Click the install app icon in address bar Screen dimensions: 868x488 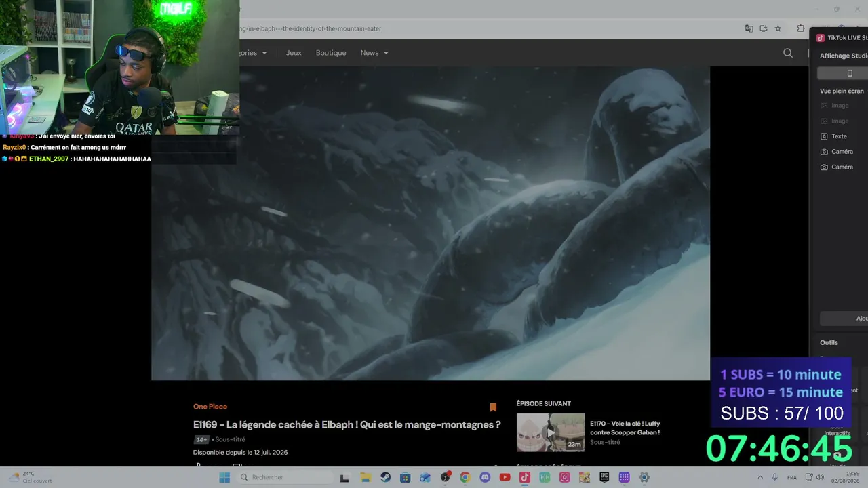[764, 28]
